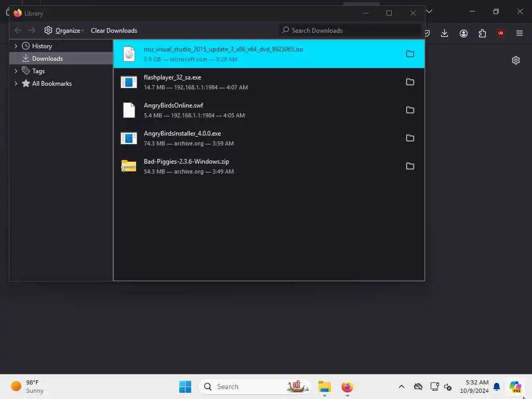
Task: Select flashplayer_32_sa.exe filename
Action: pyautogui.click(x=172, y=78)
